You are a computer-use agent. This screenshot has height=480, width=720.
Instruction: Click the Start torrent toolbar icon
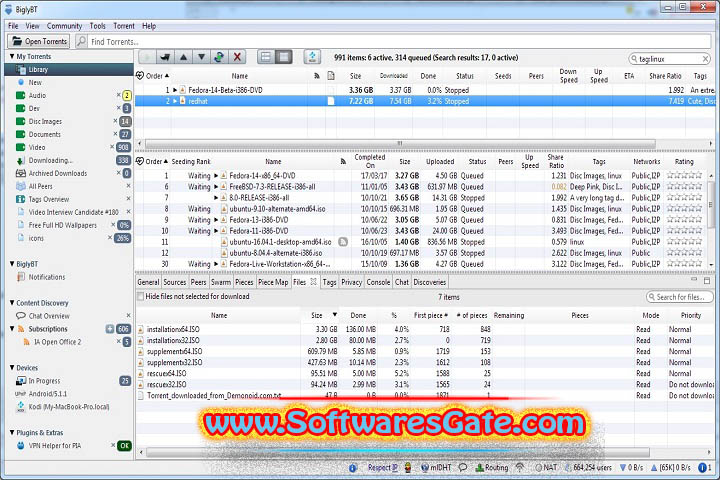tap(147, 57)
